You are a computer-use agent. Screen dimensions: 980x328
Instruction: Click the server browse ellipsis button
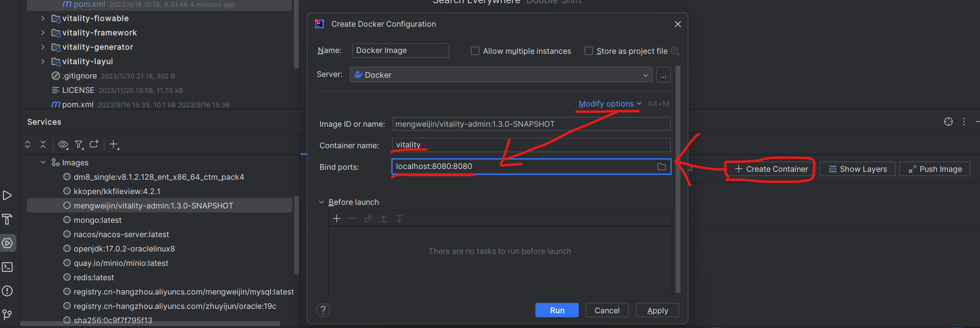pos(663,75)
